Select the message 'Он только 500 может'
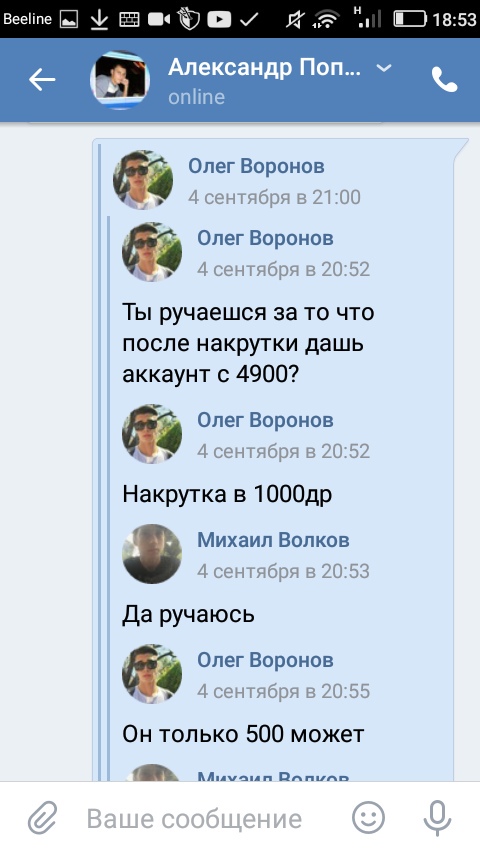The width and height of the screenshot is (480, 854). click(243, 734)
